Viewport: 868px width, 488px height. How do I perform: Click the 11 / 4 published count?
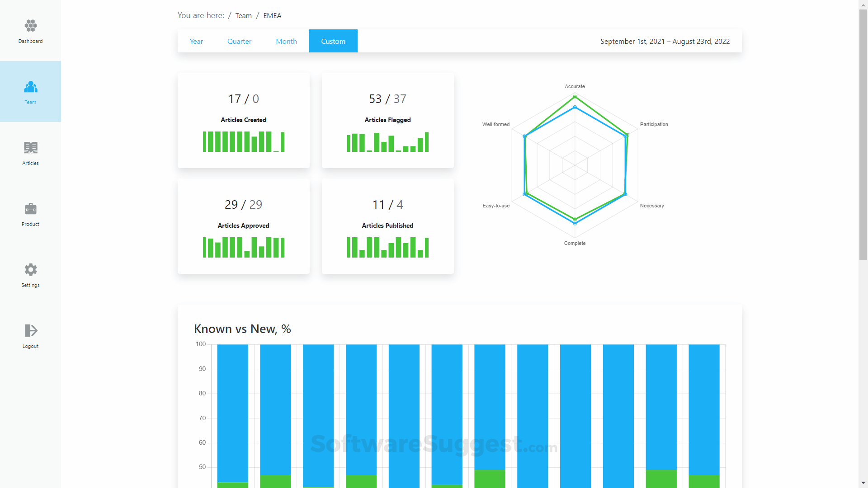(x=387, y=205)
